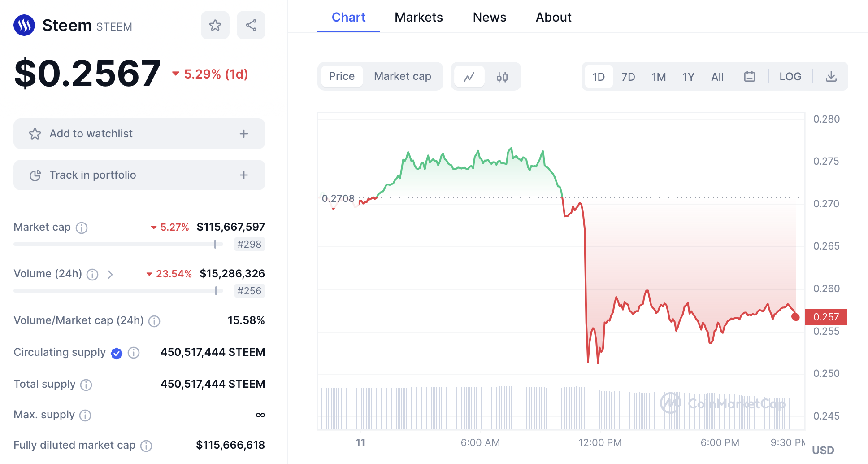Image resolution: width=868 pixels, height=464 pixels.
Task: Open the calendar date range picker
Action: (750, 77)
